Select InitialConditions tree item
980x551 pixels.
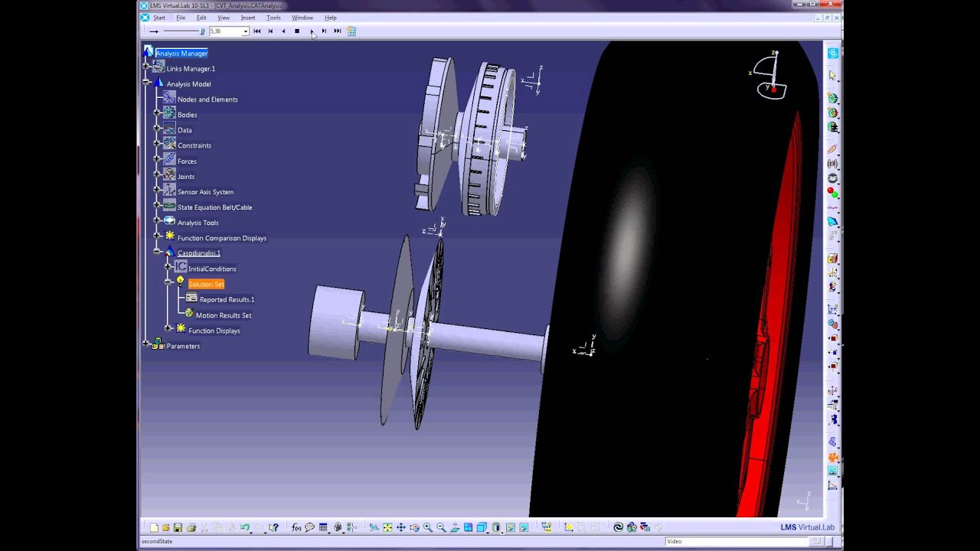(x=212, y=269)
